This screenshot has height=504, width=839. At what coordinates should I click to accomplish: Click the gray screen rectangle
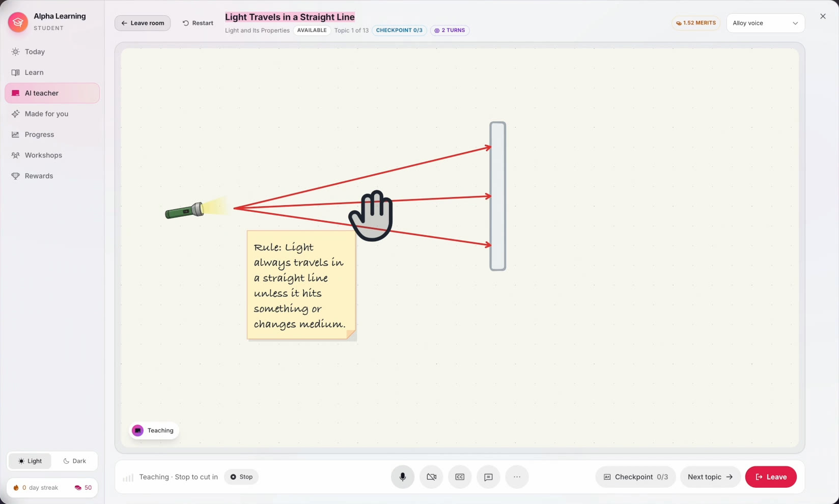click(498, 196)
